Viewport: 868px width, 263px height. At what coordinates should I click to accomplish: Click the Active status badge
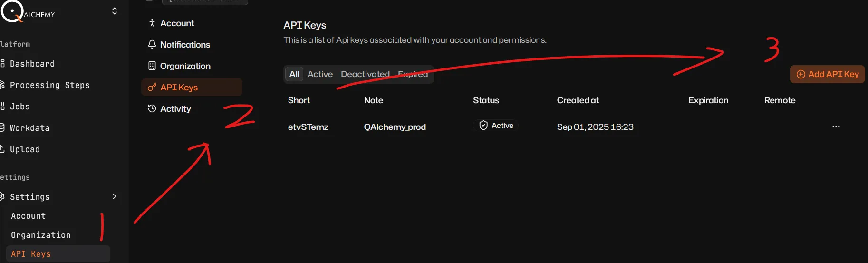(496, 126)
